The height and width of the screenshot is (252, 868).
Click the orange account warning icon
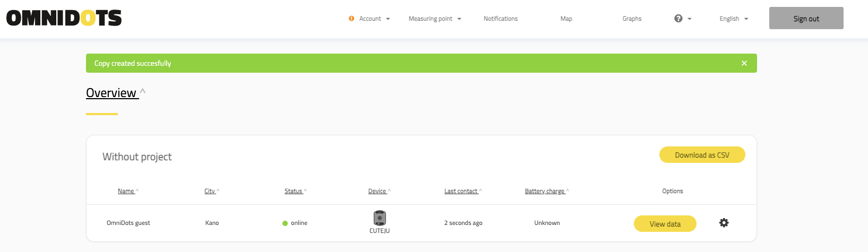[x=351, y=19]
